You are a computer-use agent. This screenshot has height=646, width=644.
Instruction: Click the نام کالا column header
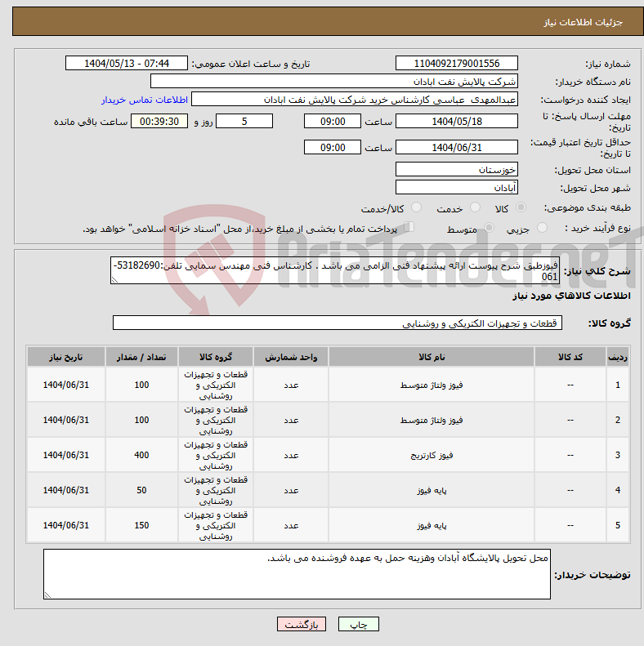432,357
